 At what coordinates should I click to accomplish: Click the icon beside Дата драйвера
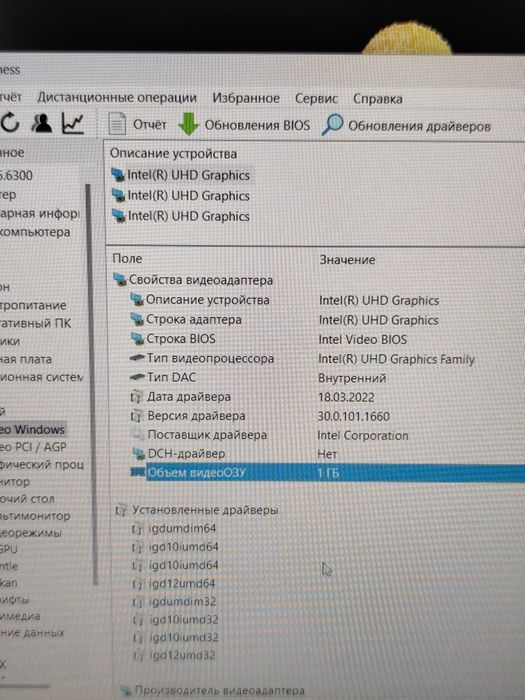point(136,396)
